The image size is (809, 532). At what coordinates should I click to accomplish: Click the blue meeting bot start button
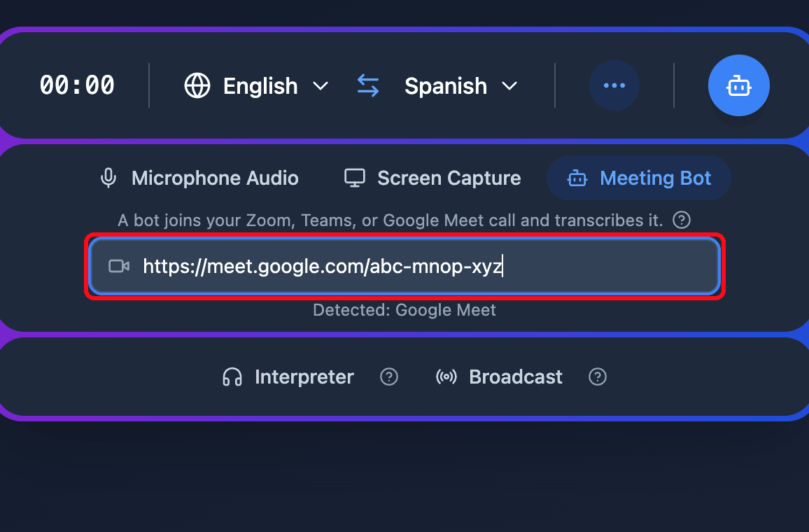(x=738, y=85)
